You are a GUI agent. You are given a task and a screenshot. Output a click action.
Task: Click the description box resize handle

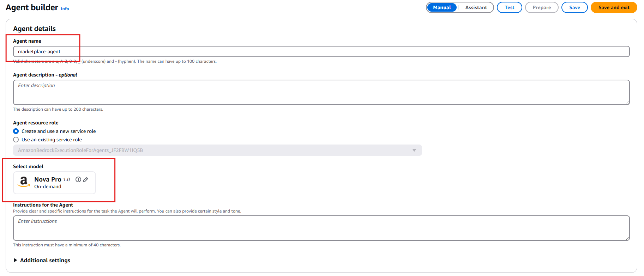tap(627, 103)
